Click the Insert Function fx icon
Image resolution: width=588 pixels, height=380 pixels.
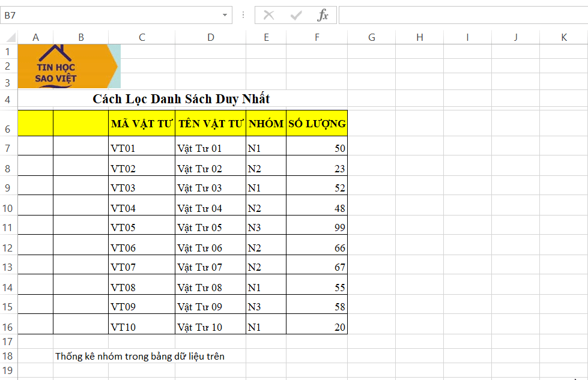(323, 15)
